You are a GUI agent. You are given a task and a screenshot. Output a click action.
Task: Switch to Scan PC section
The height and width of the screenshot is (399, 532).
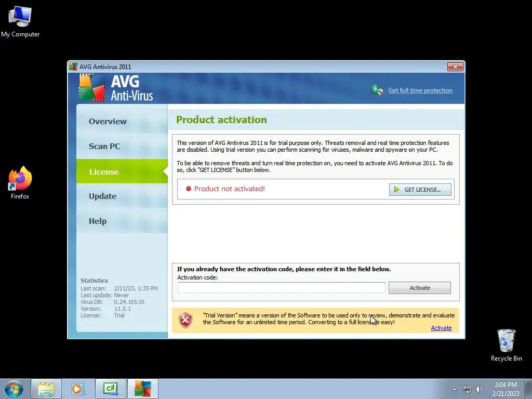[122, 146]
